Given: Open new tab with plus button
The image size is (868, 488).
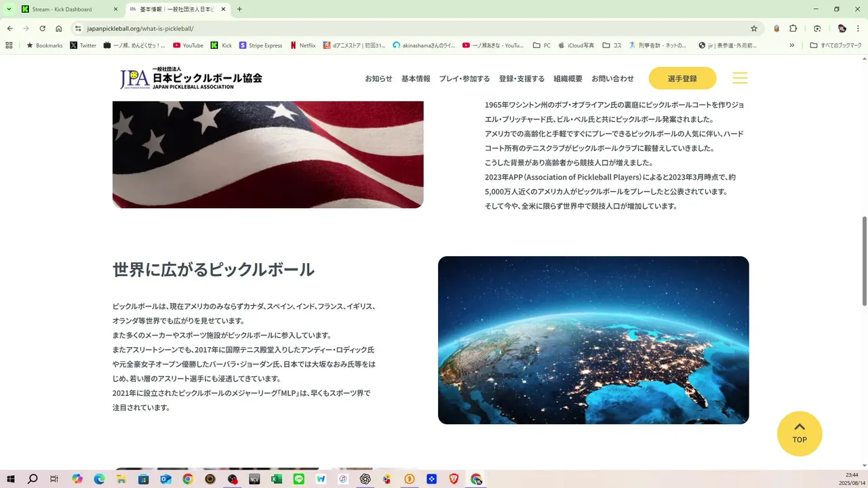Looking at the screenshot, I should 239,9.
